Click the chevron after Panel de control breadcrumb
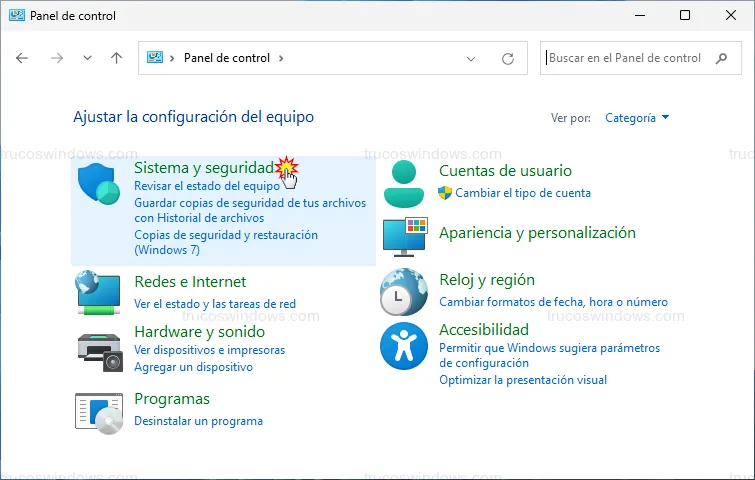The width and height of the screenshot is (755, 480). coord(282,58)
